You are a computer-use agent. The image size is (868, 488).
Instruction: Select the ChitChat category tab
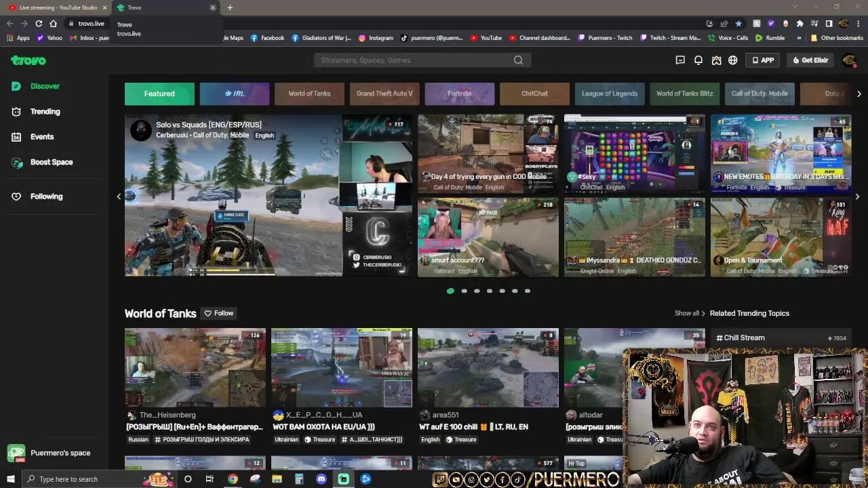[x=534, y=94]
